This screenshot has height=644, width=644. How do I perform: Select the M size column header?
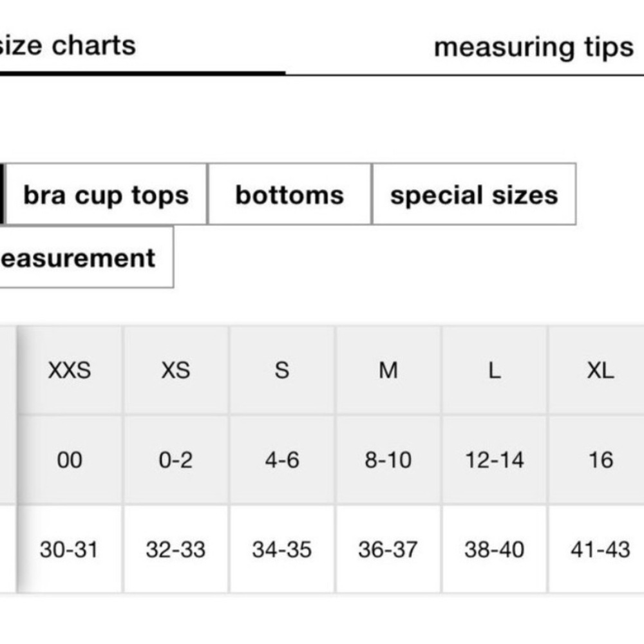coord(388,370)
